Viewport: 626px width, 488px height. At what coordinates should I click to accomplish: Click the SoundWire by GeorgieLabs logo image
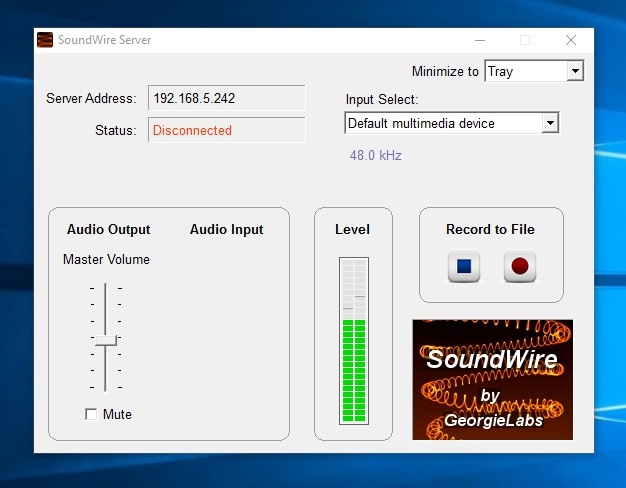coord(493,379)
